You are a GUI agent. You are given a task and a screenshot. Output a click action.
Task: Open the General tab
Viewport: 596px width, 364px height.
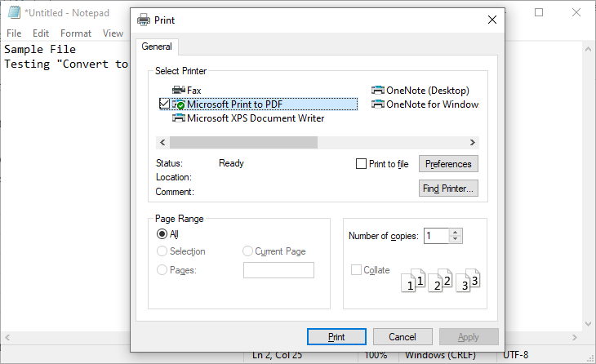157,47
